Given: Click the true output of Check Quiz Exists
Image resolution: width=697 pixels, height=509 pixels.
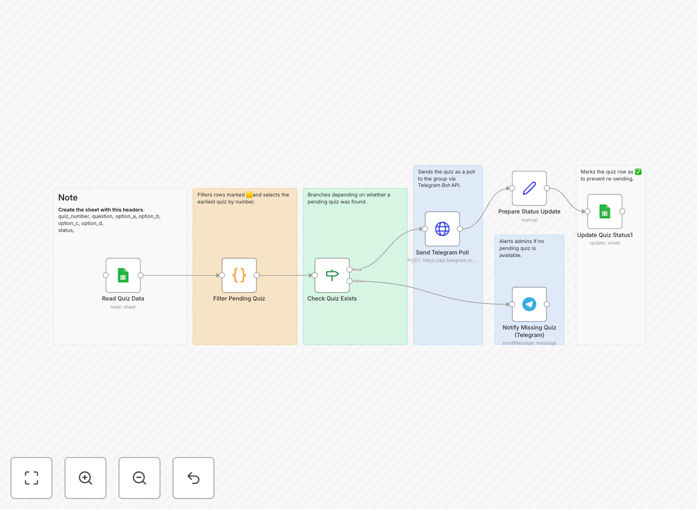Looking at the screenshot, I should tap(350, 269).
